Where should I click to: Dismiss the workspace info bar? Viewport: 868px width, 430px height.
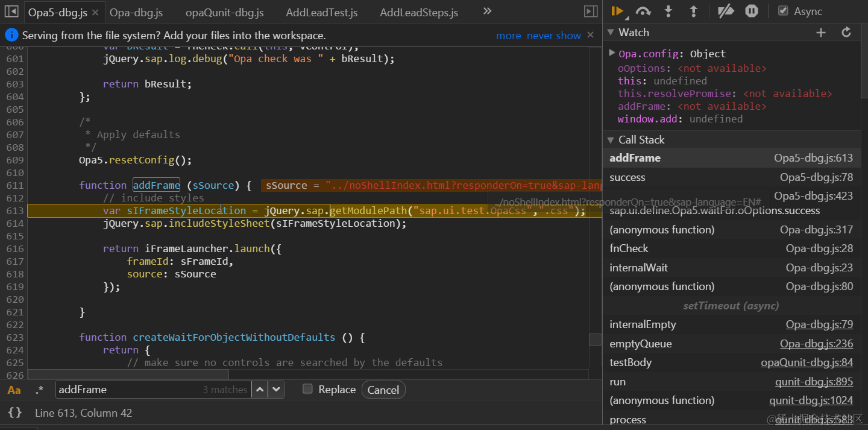[x=591, y=35]
